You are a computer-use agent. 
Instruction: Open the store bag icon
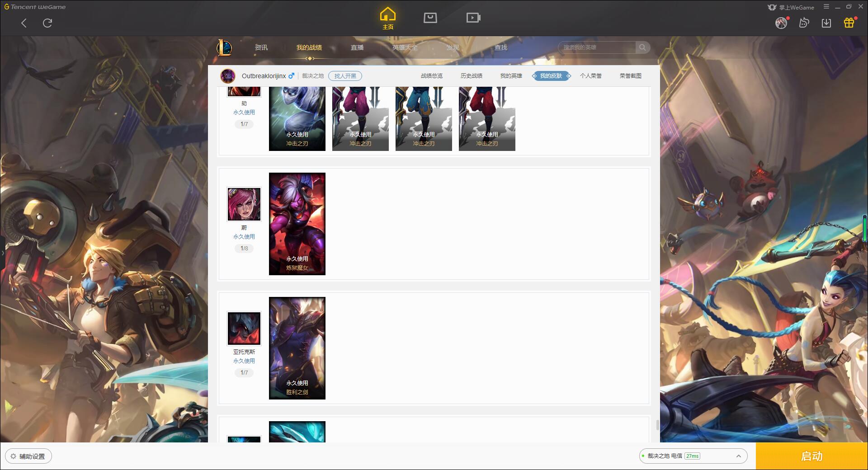pyautogui.click(x=430, y=18)
